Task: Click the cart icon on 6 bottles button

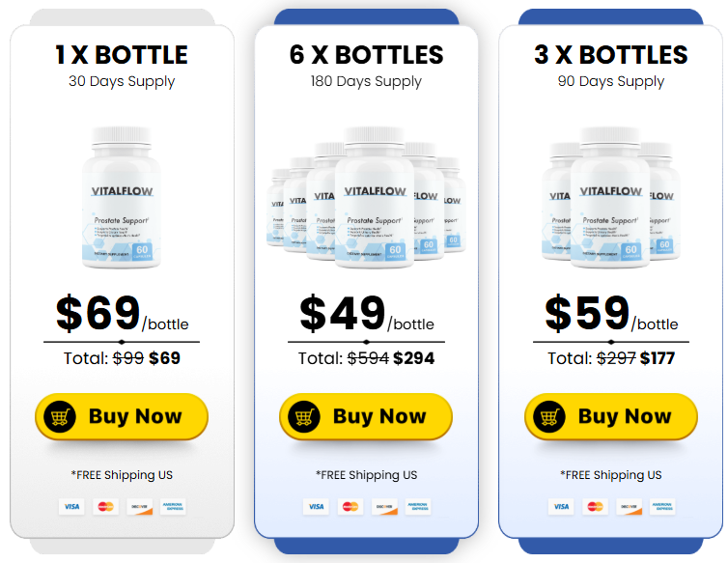Action: (303, 416)
